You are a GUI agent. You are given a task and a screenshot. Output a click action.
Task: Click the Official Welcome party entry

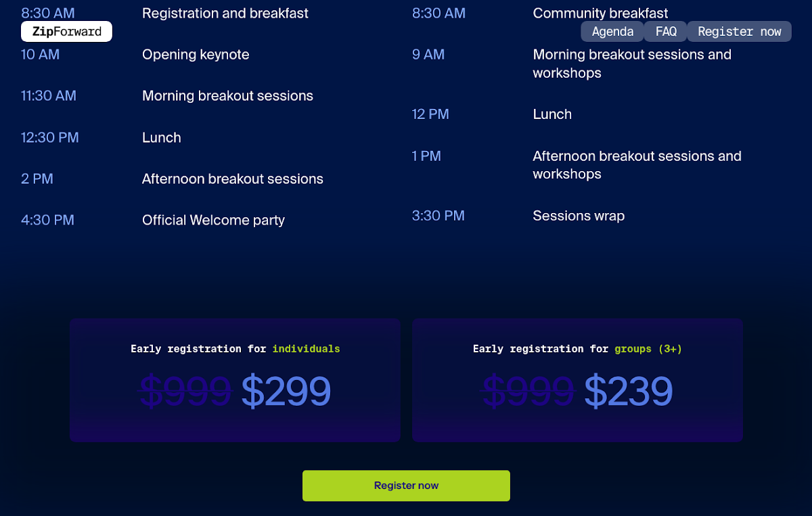pos(213,220)
